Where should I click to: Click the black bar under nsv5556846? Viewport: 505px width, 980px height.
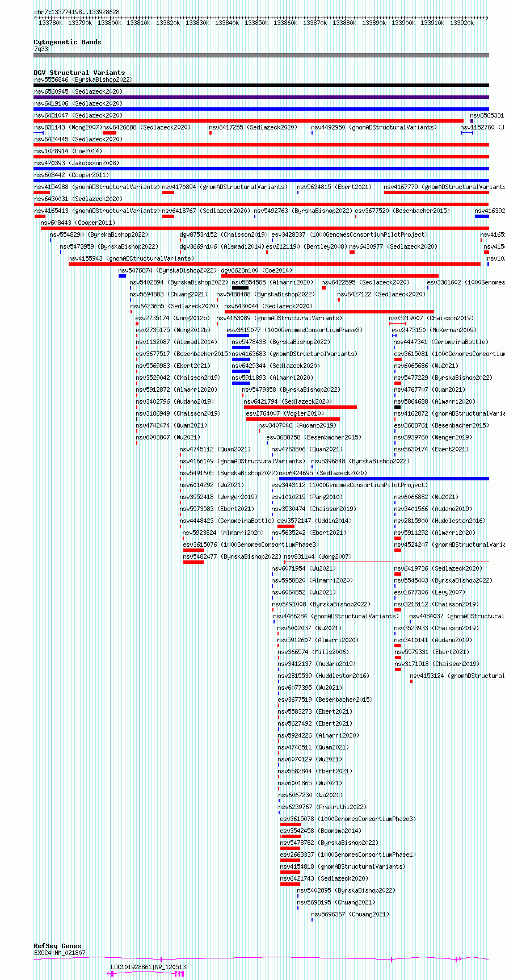coord(261,85)
